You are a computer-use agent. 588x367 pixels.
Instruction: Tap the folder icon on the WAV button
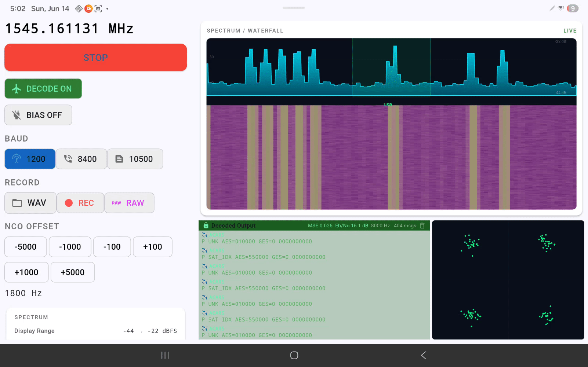[17, 203]
